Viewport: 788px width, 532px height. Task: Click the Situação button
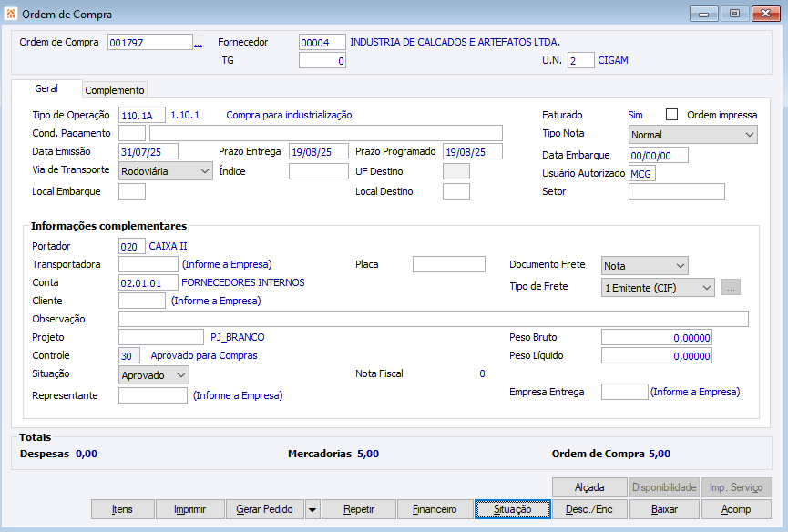click(x=513, y=509)
